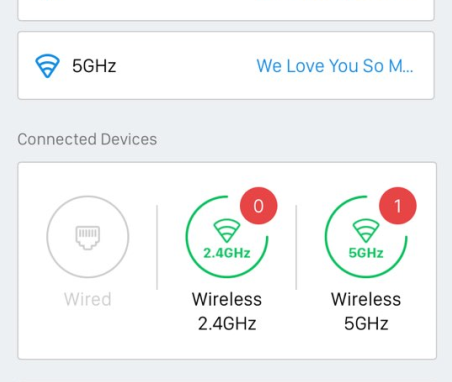Open the 'We Love You So M...' network name
The height and width of the screenshot is (382, 452).
[x=335, y=66]
